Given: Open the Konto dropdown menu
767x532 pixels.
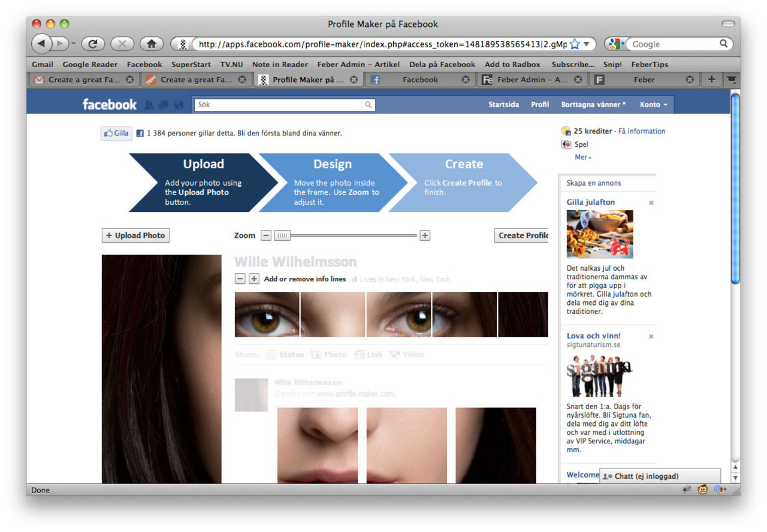Looking at the screenshot, I should (653, 104).
